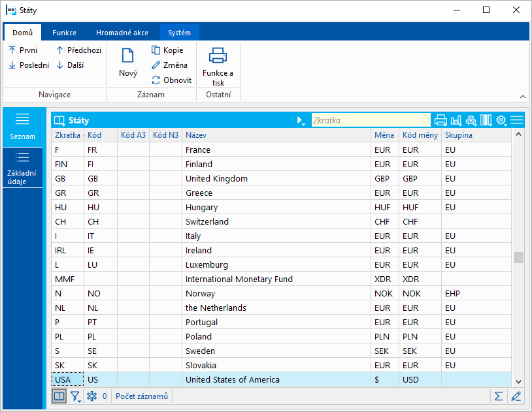
Task: Open the Hromadné akce tab
Action: point(122,33)
